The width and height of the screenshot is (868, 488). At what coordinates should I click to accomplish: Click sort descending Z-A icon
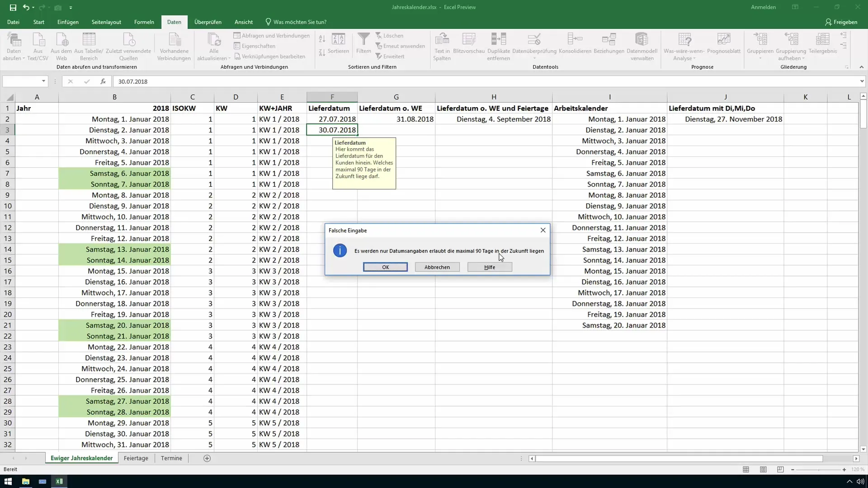coord(322,52)
